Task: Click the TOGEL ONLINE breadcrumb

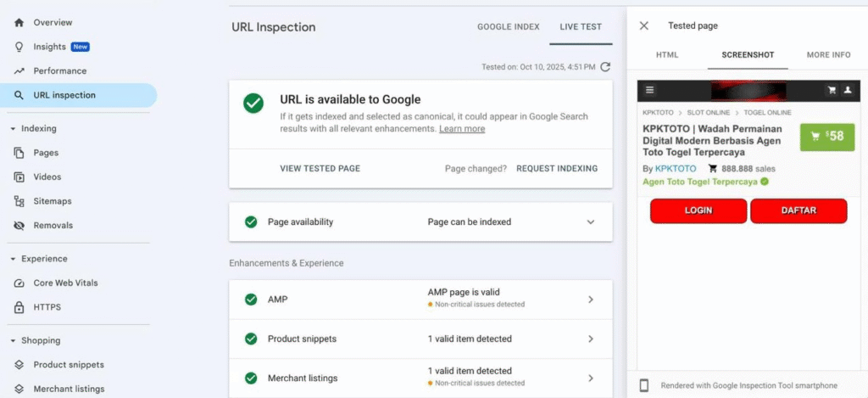Action: point(767,113)
